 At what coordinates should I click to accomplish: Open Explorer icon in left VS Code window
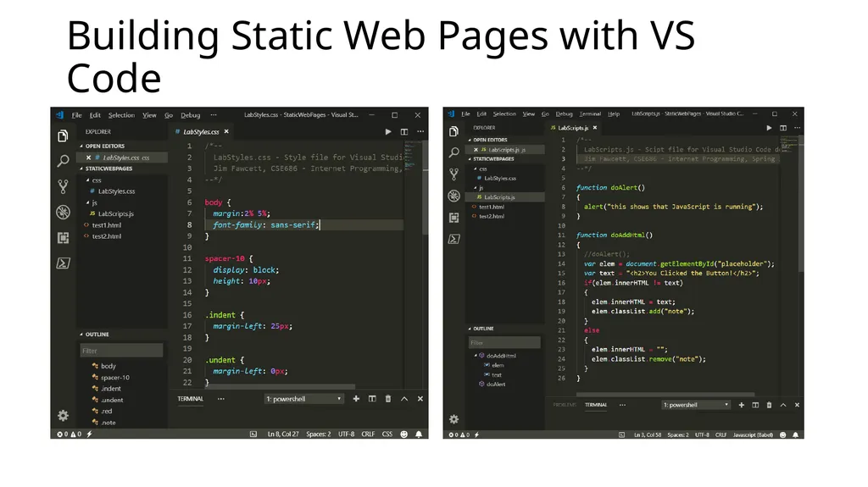tap(63, 136)
